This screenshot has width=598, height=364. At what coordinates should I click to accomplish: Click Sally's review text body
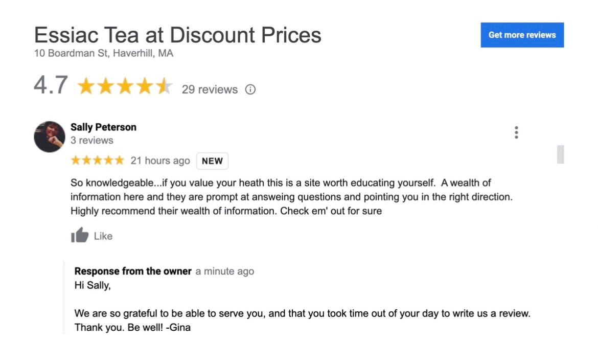(291, 197)
